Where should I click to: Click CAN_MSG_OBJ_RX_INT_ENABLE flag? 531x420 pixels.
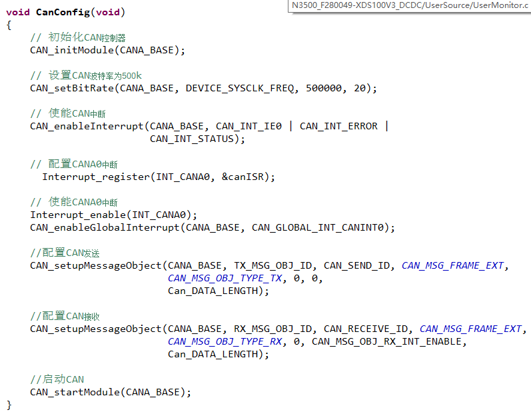coord(386,342)
